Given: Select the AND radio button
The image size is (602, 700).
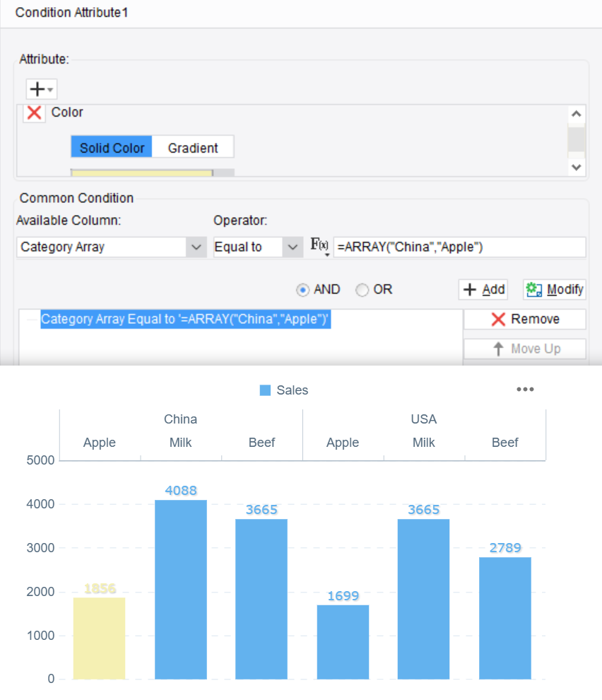Looking at the screenshot, I should 302,290.
